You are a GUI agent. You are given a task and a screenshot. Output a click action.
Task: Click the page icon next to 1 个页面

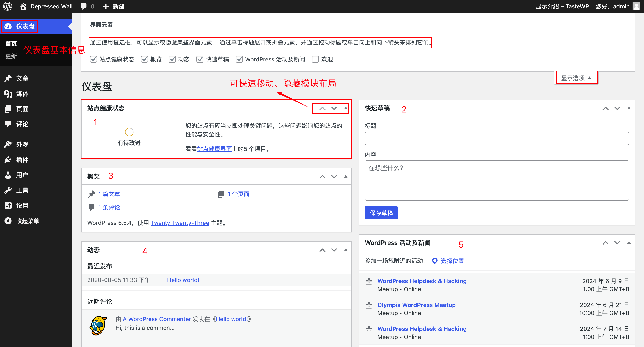point(221,194)
